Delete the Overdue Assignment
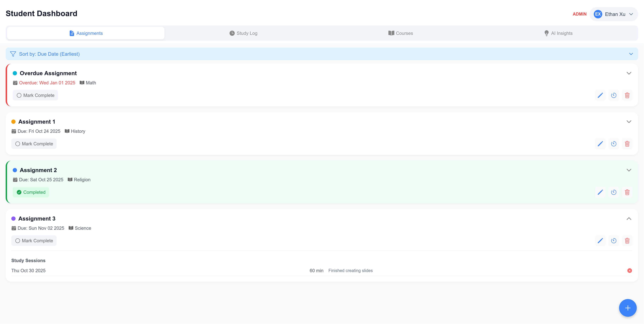Screen dimensions: 644x324 tap(627, 95)
